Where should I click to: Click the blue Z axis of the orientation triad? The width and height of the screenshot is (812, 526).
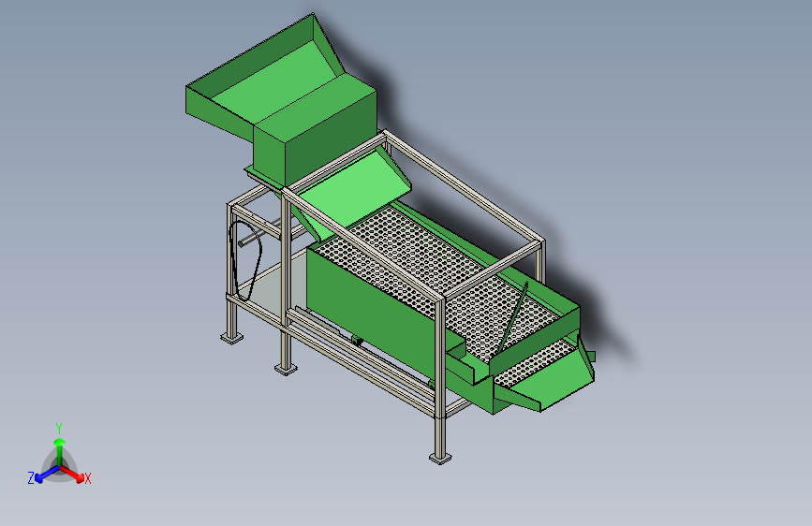click(x=47, y=474)
